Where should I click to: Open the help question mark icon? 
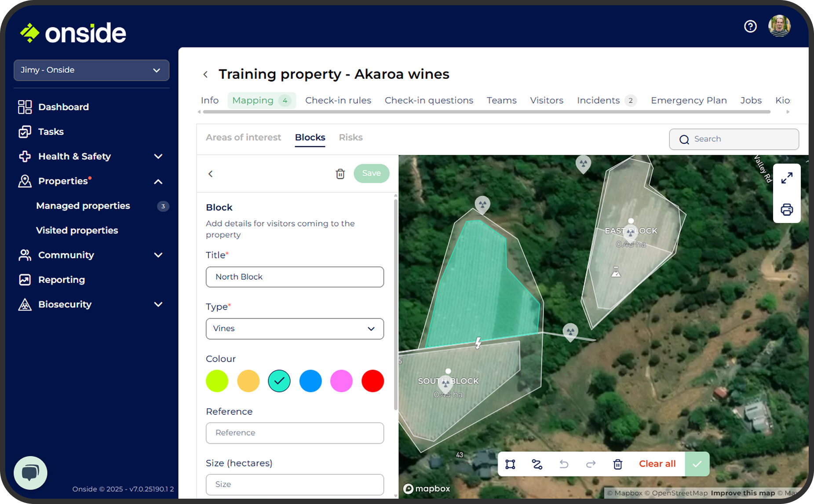(750, 26)
